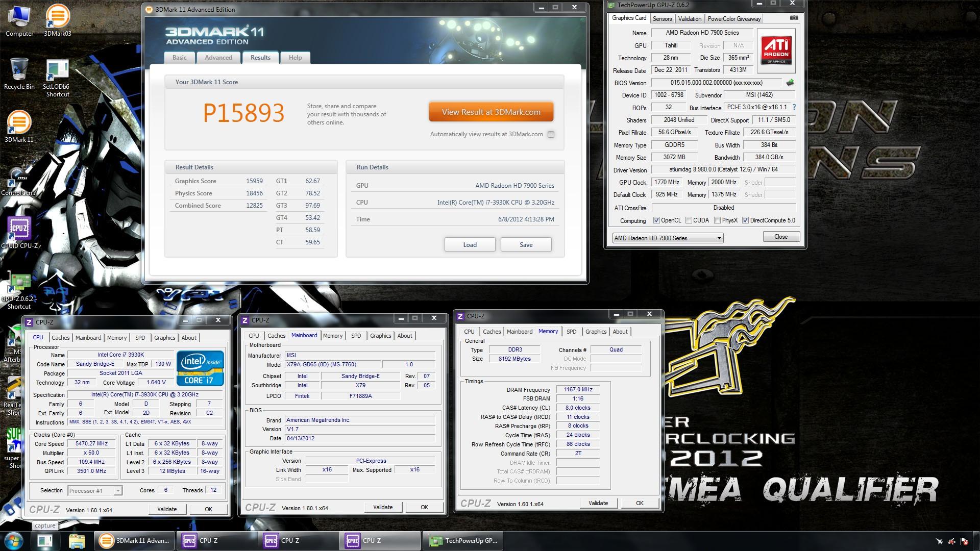The width and height of the screenshot is (980, 551).
Task: Toggle the CUDA checkbox in GPU-Z
Action: click(689, 220)
